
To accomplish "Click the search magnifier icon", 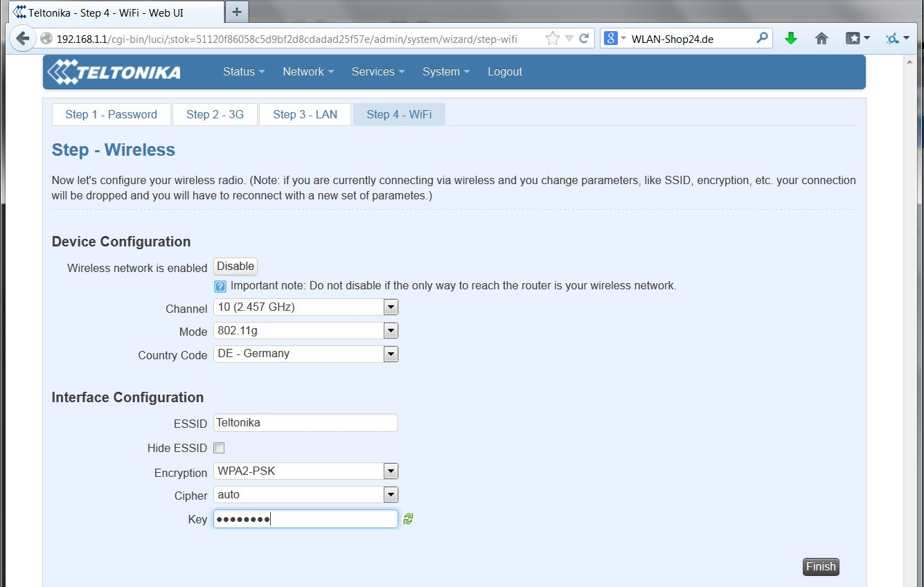I will (x=762, y=39).
